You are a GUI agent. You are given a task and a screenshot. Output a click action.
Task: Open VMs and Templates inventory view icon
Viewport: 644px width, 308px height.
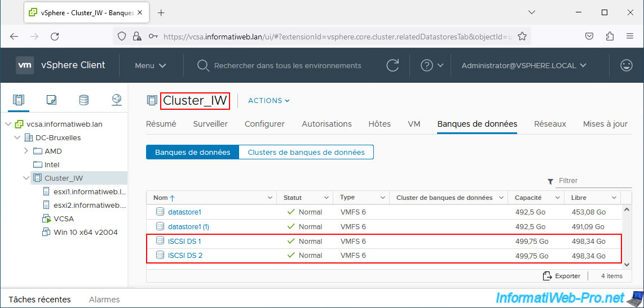click(51, 100)
